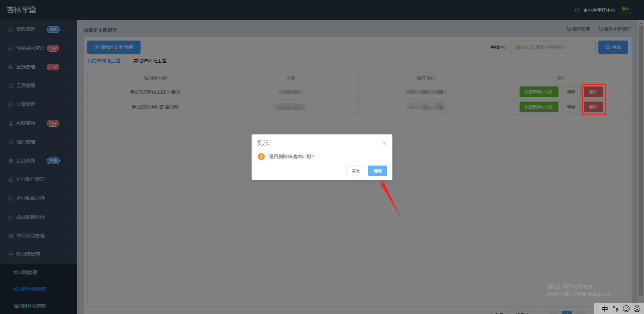Close the 提示 dialog with X
Screen dimensions: 644x314
point(384,143)
